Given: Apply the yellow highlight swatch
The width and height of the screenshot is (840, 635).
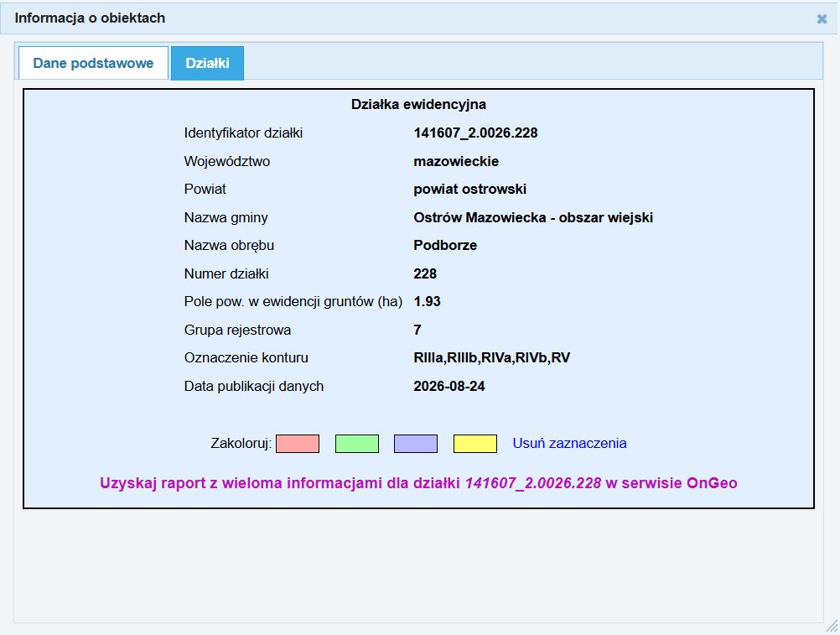Looking at the screenshot, I should [x=475, y=444].
